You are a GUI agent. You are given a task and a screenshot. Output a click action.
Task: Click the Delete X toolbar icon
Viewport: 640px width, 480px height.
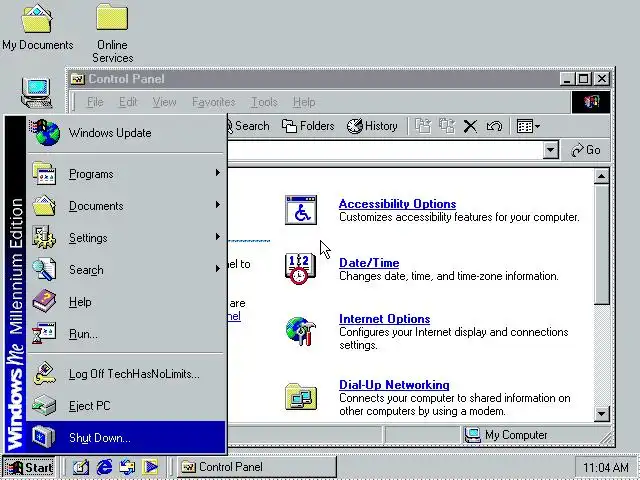470,127
